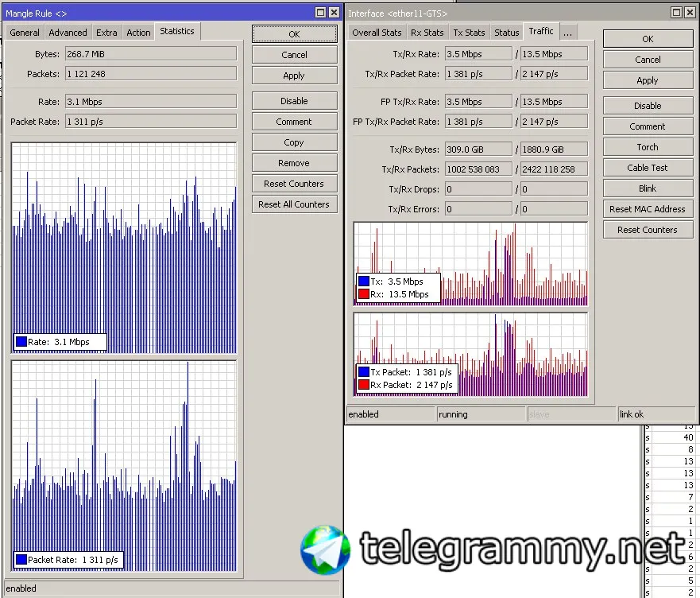This screenshot has height=598, width=700.
Task: Click the Tx Packets field 1002 538 083
Action: pos(478,169)
